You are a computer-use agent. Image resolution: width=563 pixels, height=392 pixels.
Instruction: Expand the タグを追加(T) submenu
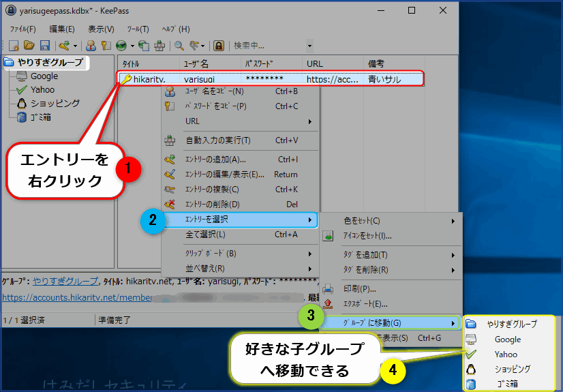[391, 255]
